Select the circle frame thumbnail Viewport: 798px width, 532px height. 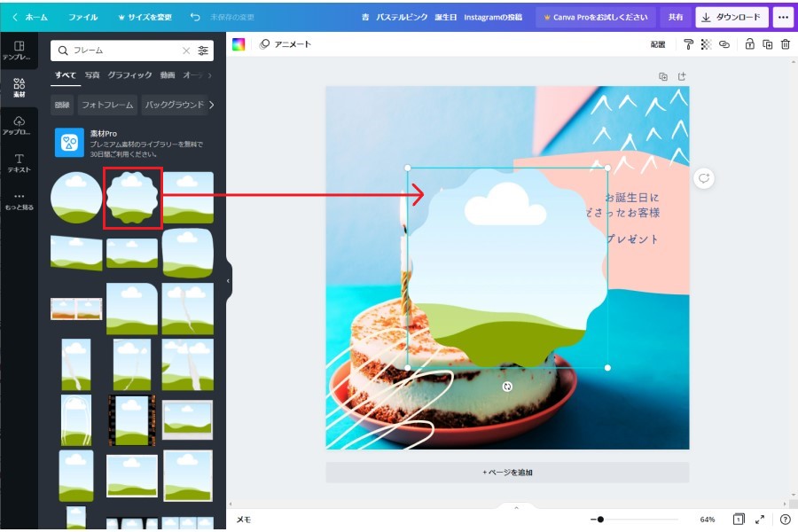(75, 197)
